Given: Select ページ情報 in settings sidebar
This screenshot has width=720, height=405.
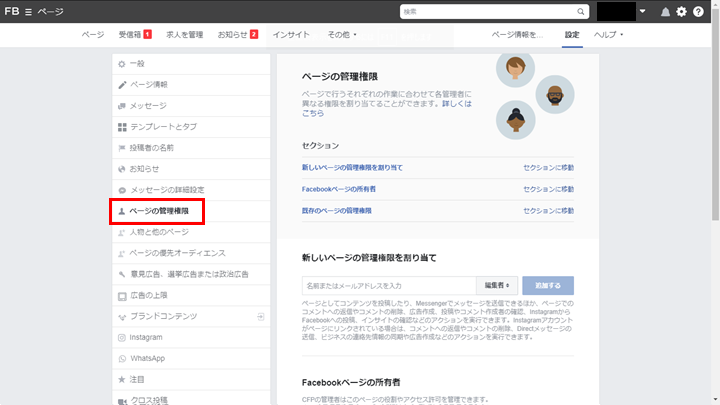Looking at the screenshot, I should pyautogui.click(x=191, y=85).
